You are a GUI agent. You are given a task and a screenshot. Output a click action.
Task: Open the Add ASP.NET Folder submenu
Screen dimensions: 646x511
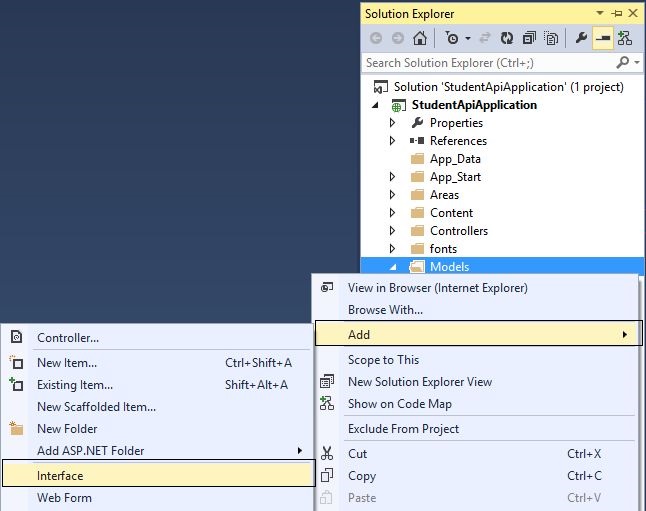point(157,451)
